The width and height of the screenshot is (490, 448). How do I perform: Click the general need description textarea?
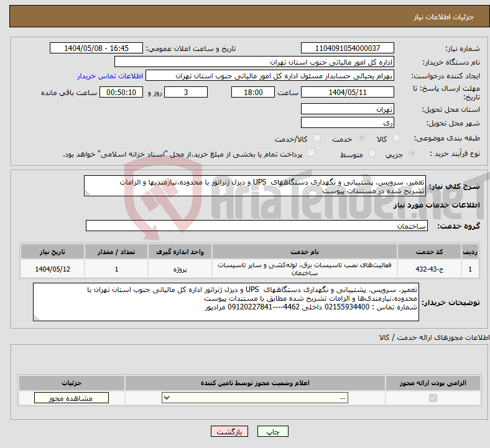click(255, 186)
